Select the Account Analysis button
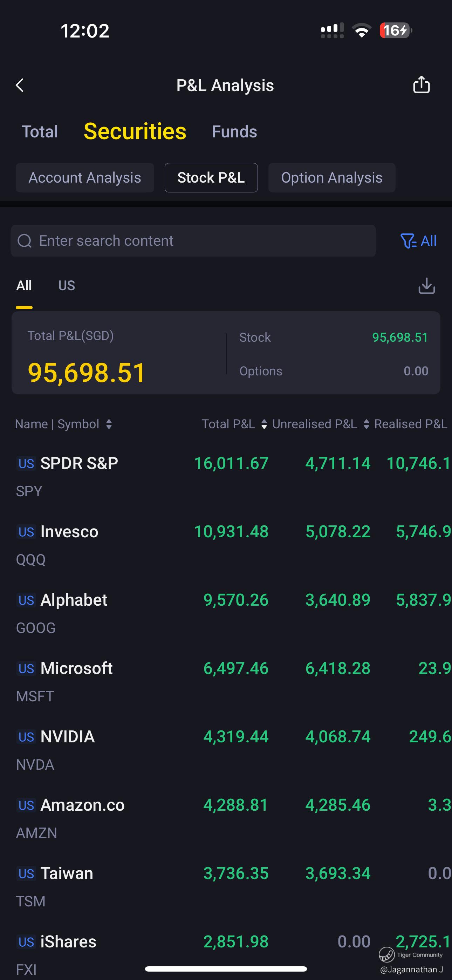Image resolution: width=452 pixels, height=980 pixels. (x=85, y=178)
